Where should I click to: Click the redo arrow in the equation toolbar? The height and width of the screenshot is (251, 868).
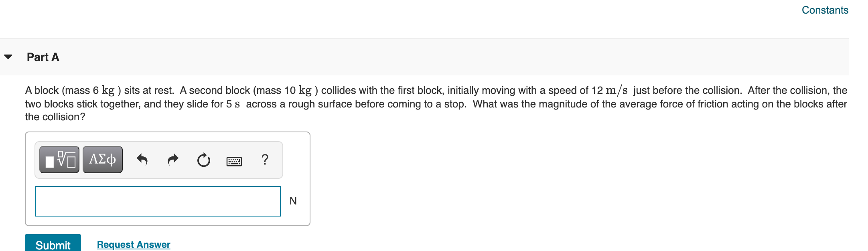173,160
